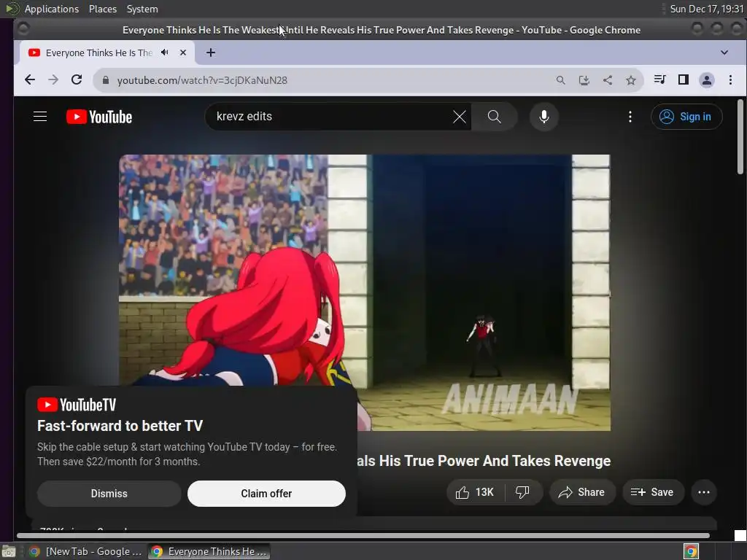Click the video player to pause
This screenshot has height=560, width=747.
click(365, 292)
